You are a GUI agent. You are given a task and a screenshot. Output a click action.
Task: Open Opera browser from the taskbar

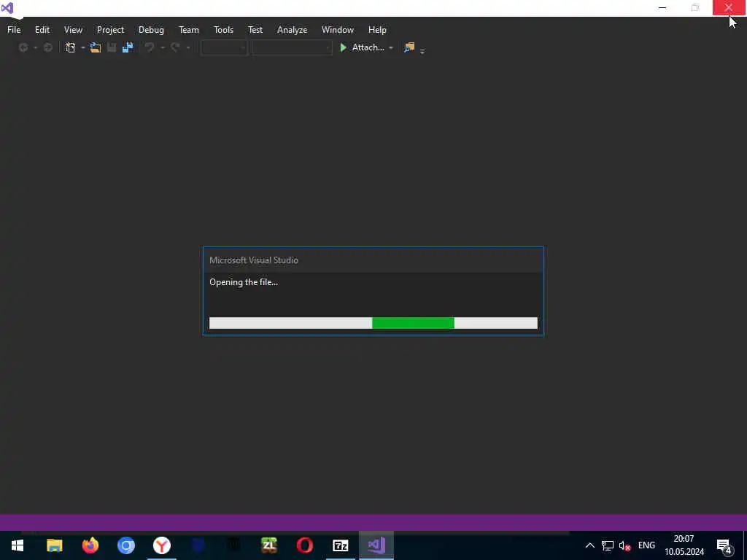[x=305, y=545]
